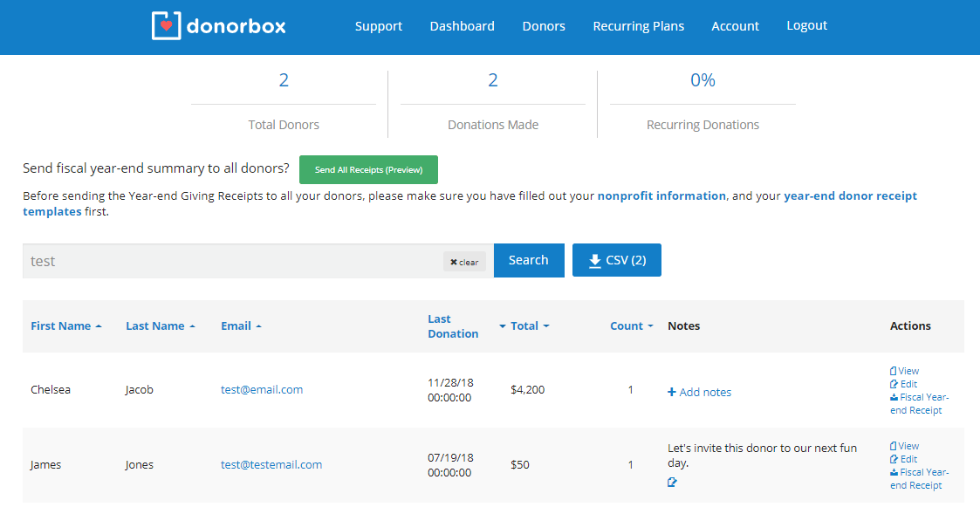Click the donor search text field
980x507 pixels.
[x=231, y=261]
